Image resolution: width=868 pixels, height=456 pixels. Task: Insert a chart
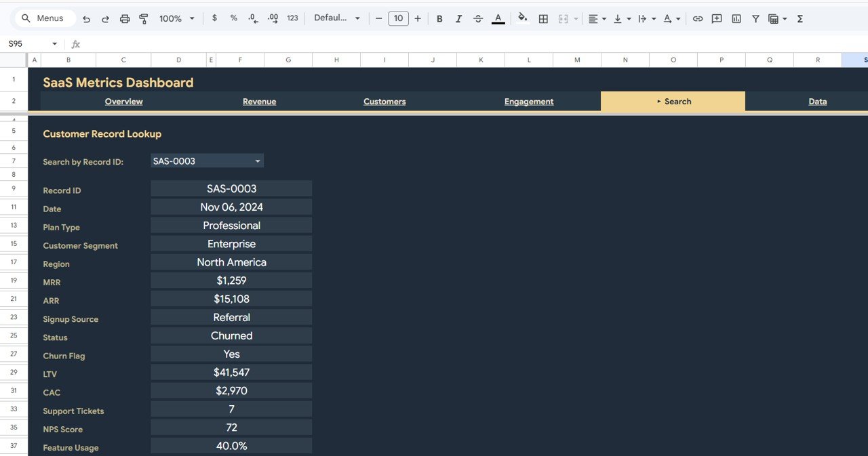point(736,18)
